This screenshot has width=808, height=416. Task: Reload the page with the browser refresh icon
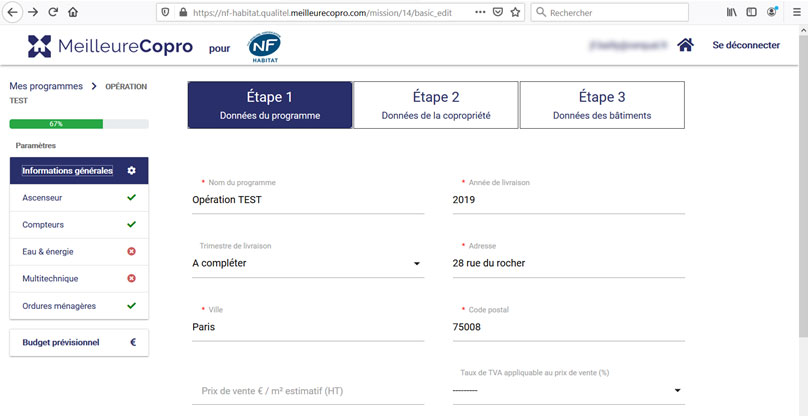pos(53,12)
